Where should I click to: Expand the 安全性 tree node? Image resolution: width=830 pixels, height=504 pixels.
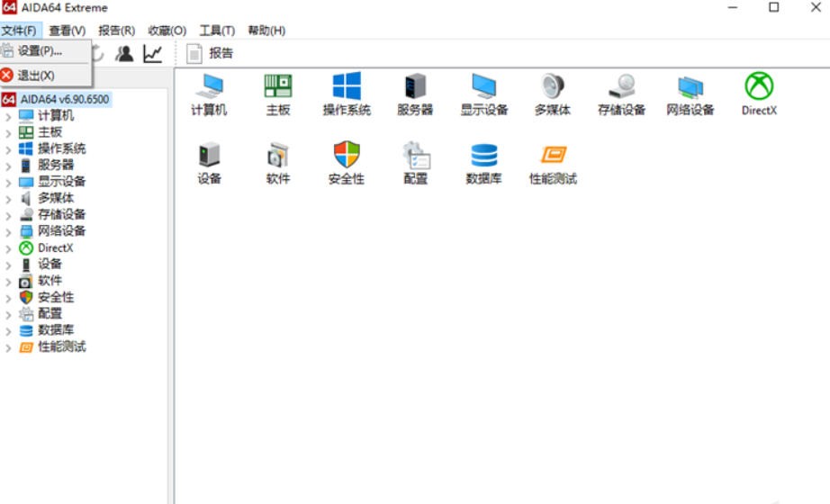[x=8, y=298]
